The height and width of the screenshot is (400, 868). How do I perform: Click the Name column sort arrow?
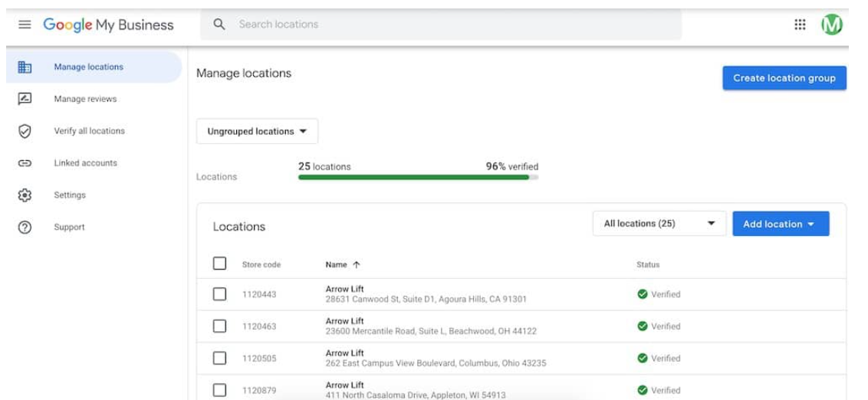[357, 265]
